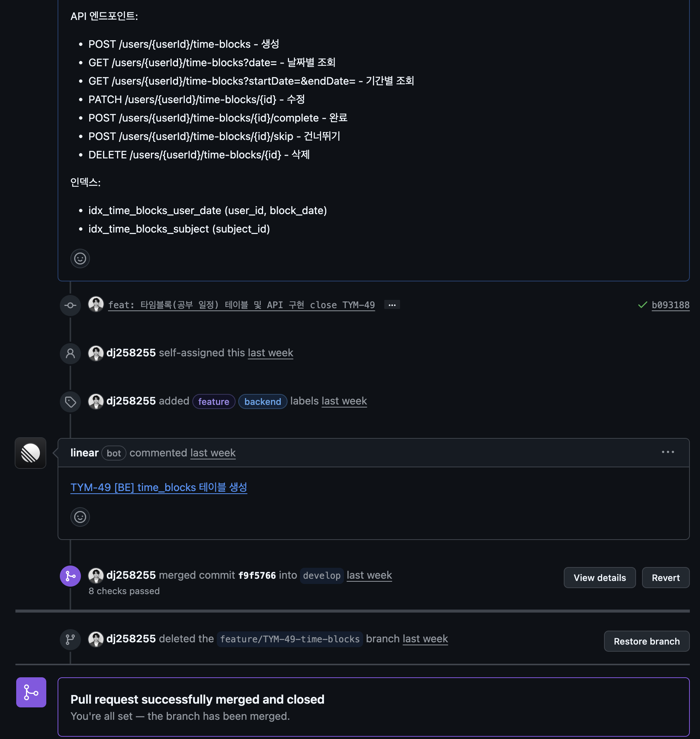Screen dimensions: 700x739
Task: Click the Linear bot avatar
Action: click(30, 453)
